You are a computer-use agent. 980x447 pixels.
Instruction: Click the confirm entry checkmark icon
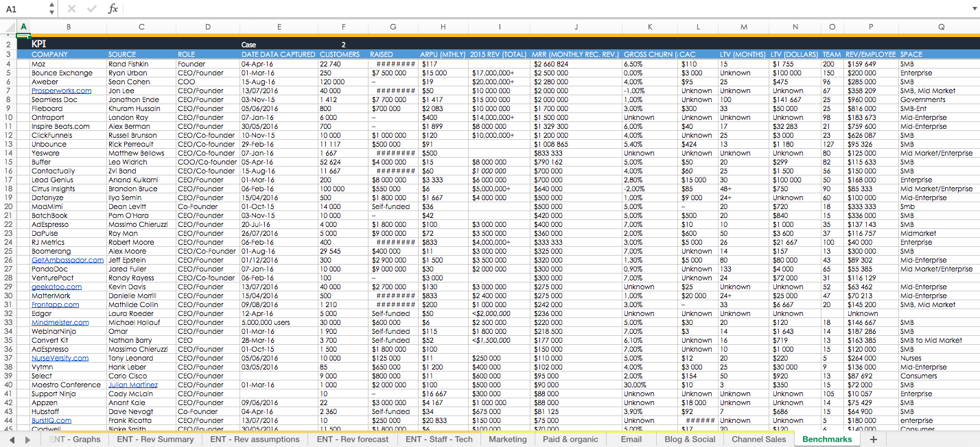[x=92, y=9]
